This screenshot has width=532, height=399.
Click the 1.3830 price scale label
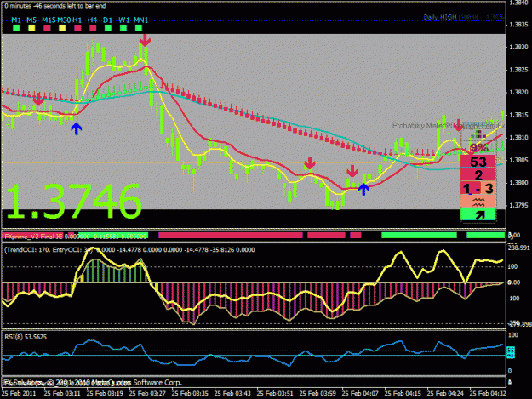click(519, 47)
